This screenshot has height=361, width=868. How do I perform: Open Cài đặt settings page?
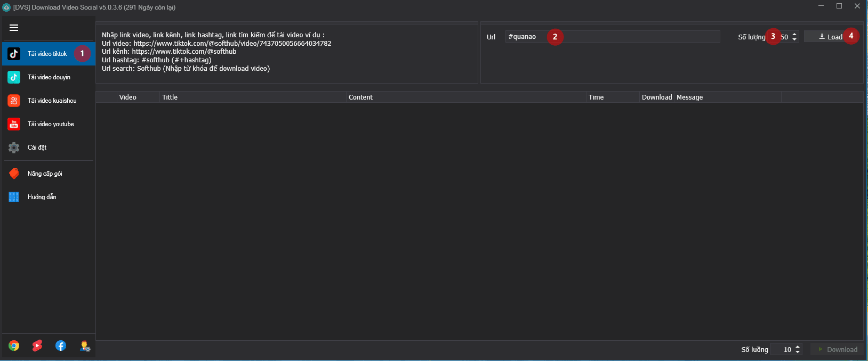49,147
